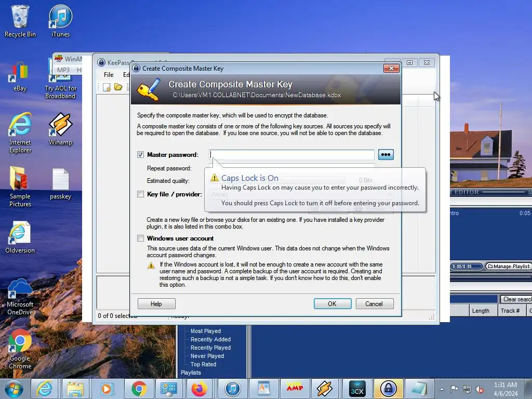Launch Internet Explorer from the desktop
This screenshot has height=399, width=532.
click(20, 133)
